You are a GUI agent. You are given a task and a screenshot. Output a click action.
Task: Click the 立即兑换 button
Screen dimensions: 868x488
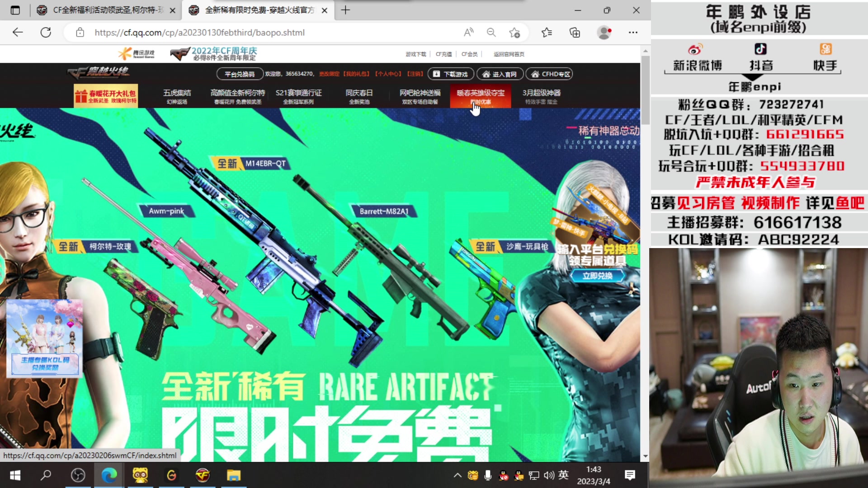597,276
